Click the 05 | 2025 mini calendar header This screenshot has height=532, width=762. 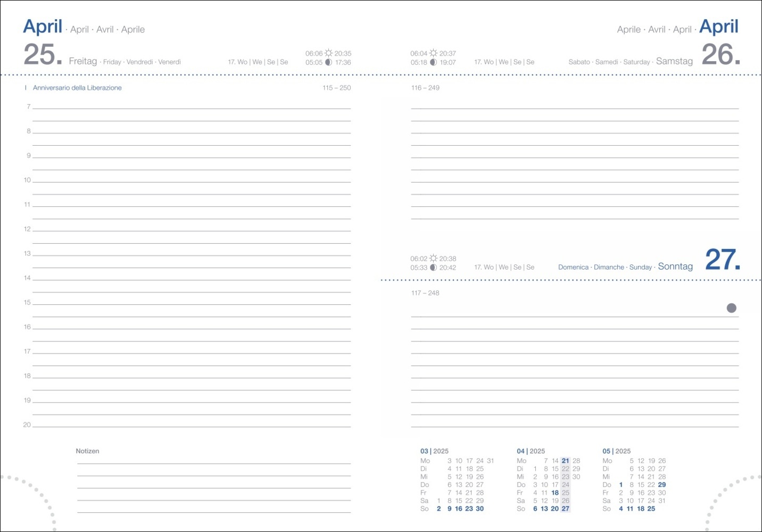click(x=616, y=451)
